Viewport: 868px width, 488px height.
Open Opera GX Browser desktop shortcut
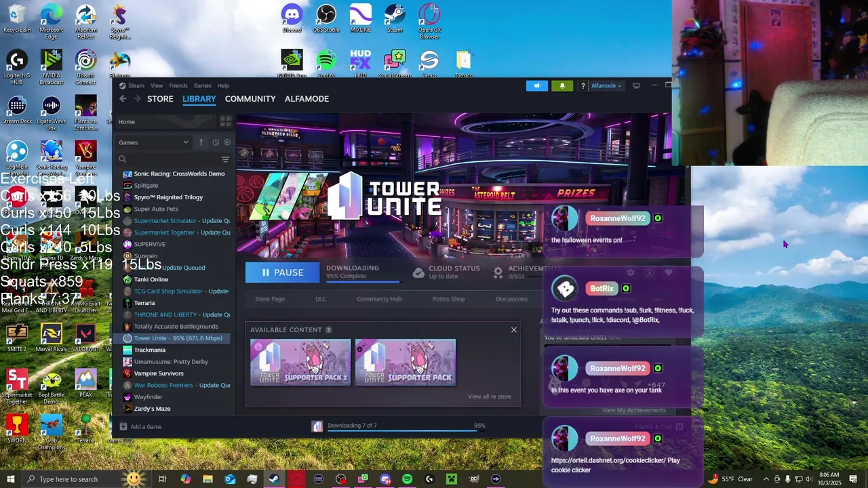[429, 21]
